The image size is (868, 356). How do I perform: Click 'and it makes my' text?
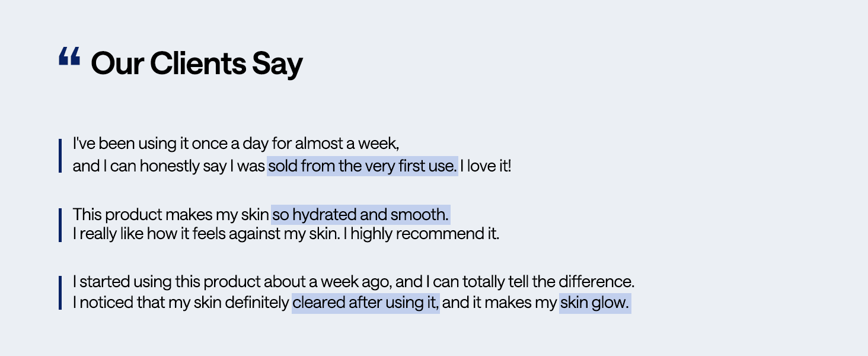[500, 303]
